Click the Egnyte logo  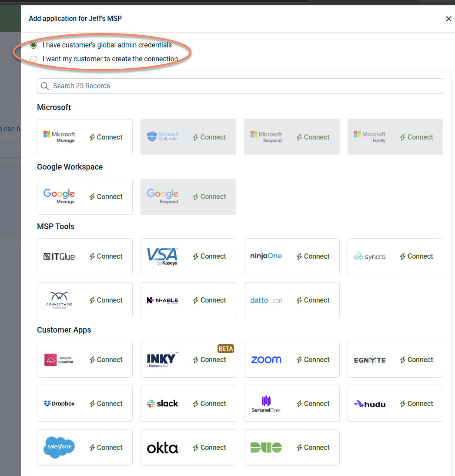(x=370, y=360)
